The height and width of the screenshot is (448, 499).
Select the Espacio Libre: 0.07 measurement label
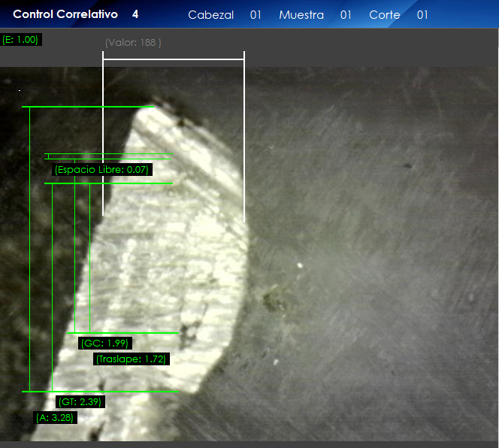tap(101, 170)
